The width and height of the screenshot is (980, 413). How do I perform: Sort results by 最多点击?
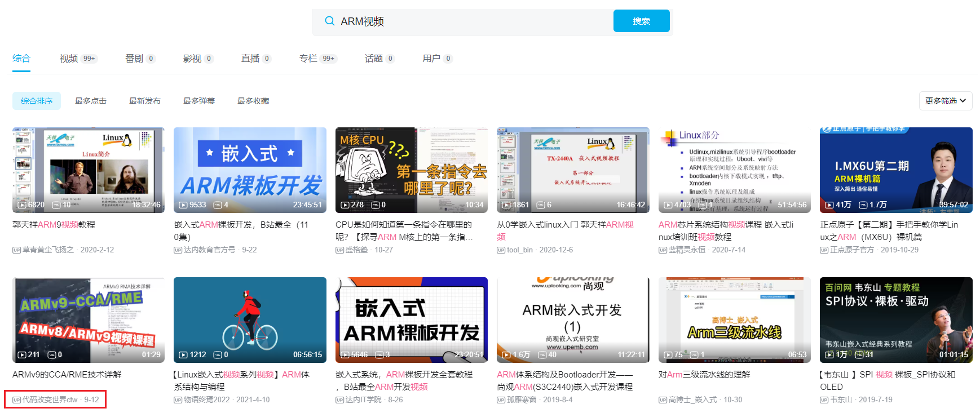pos(91,101)
